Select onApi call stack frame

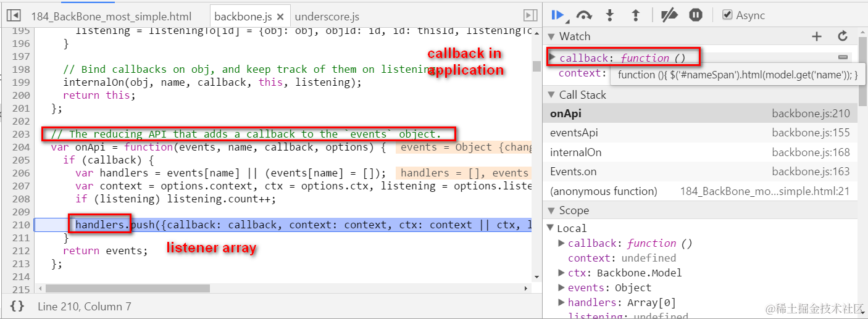(x=700, y=114)
